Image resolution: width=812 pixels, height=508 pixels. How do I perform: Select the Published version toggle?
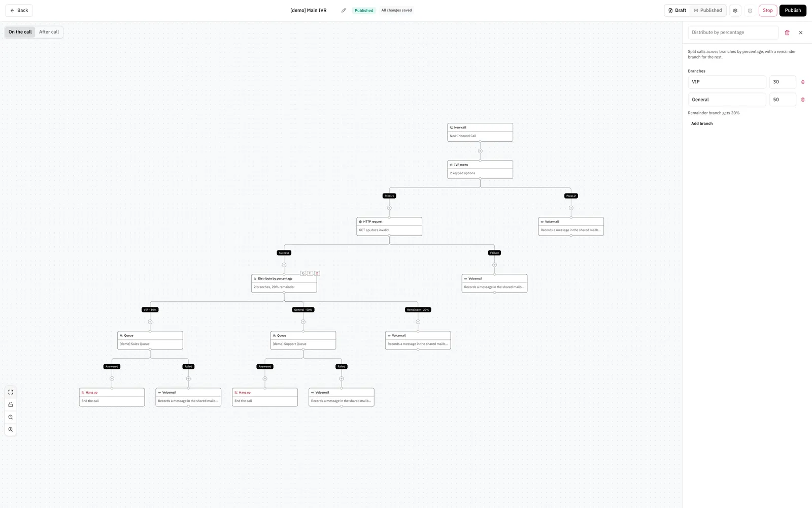point(708,10)
